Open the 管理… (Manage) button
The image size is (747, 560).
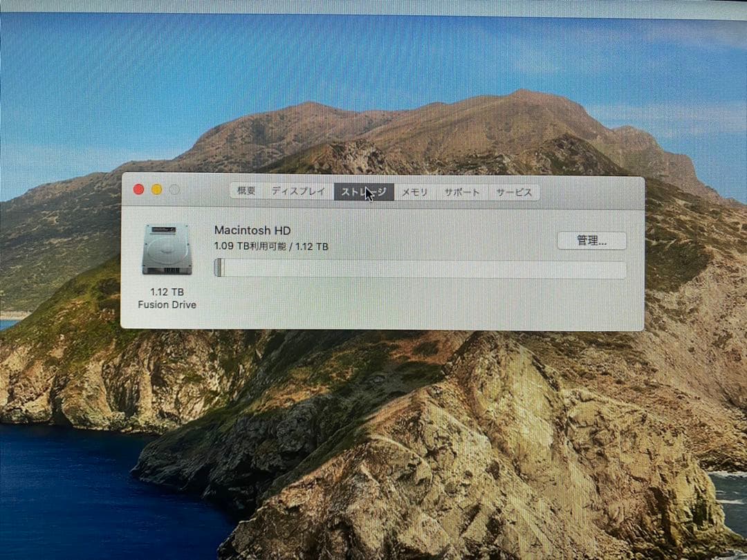593,241
